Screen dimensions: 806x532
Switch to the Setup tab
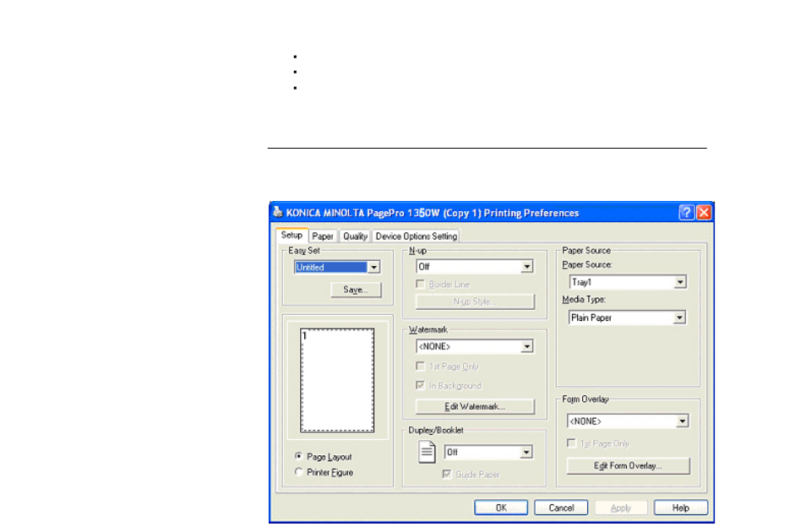(x=291, y=235)
